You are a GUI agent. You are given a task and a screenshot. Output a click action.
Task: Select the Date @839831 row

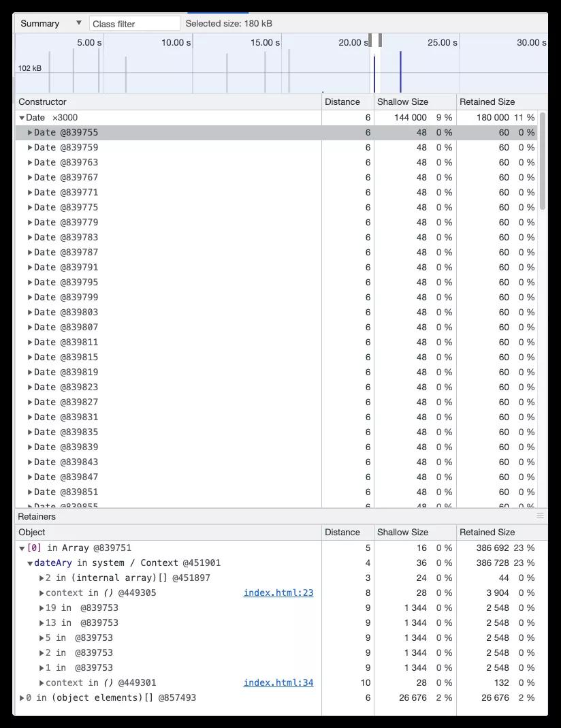(x=276, y=417)
